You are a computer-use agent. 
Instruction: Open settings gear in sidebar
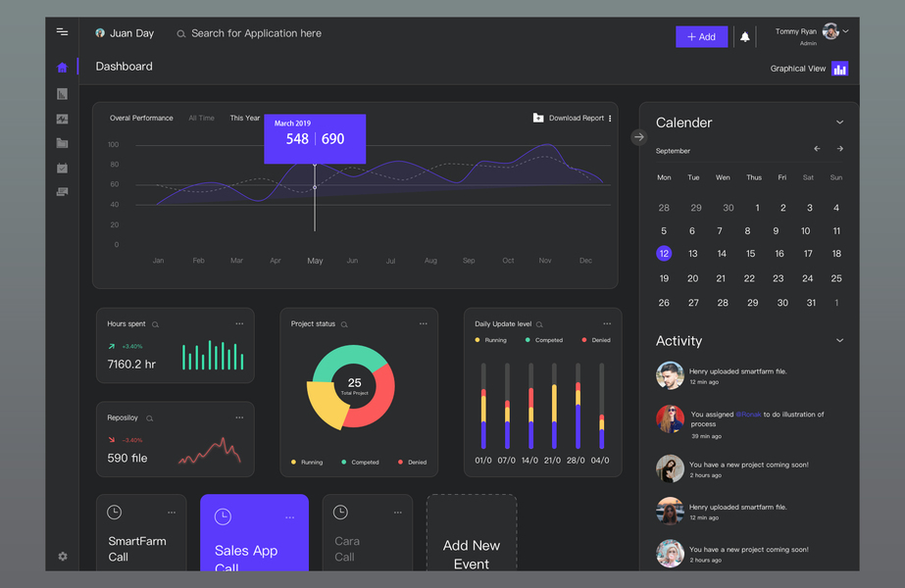(x=63, y=557)
